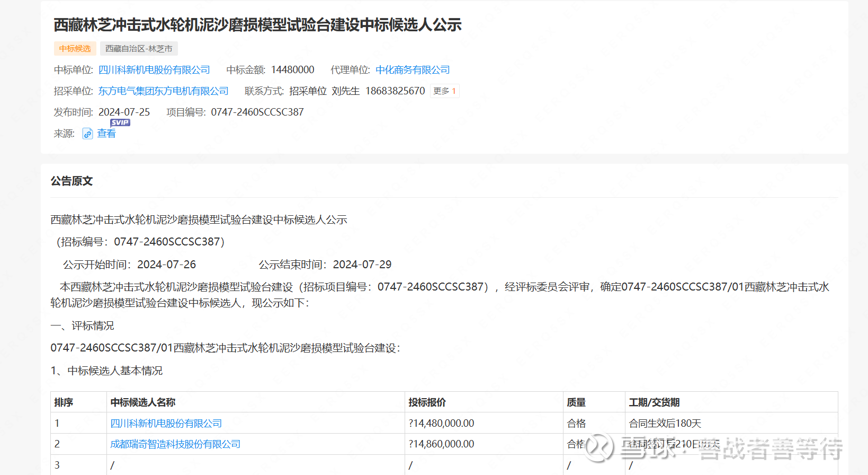
Task: Click the 西藏自治区-林芝市 region tag
Action: [139, 49]
